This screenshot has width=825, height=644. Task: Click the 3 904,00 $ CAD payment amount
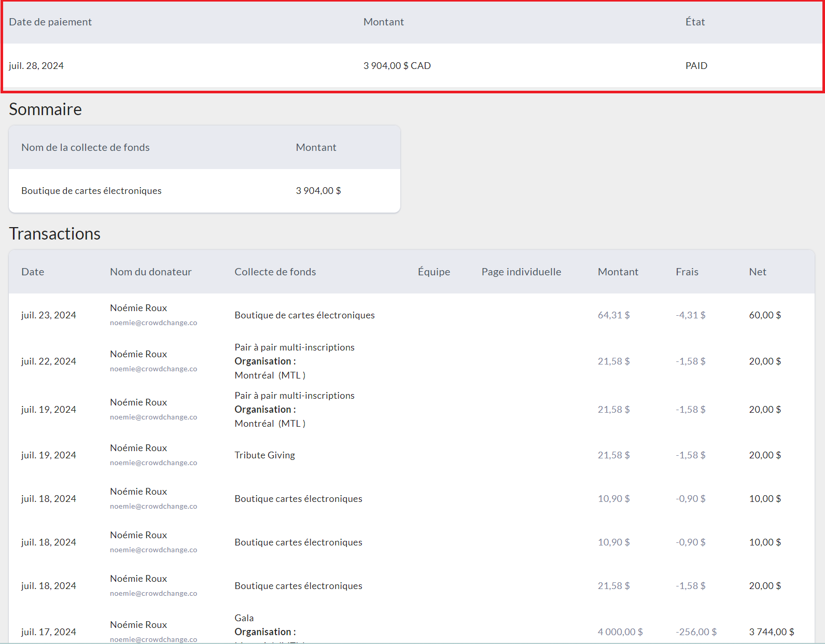coord(397,66)
